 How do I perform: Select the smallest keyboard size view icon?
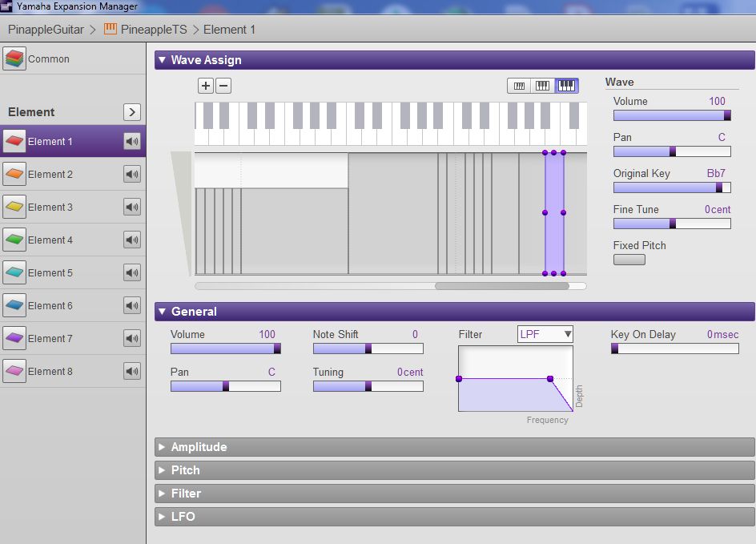(519, 86)
